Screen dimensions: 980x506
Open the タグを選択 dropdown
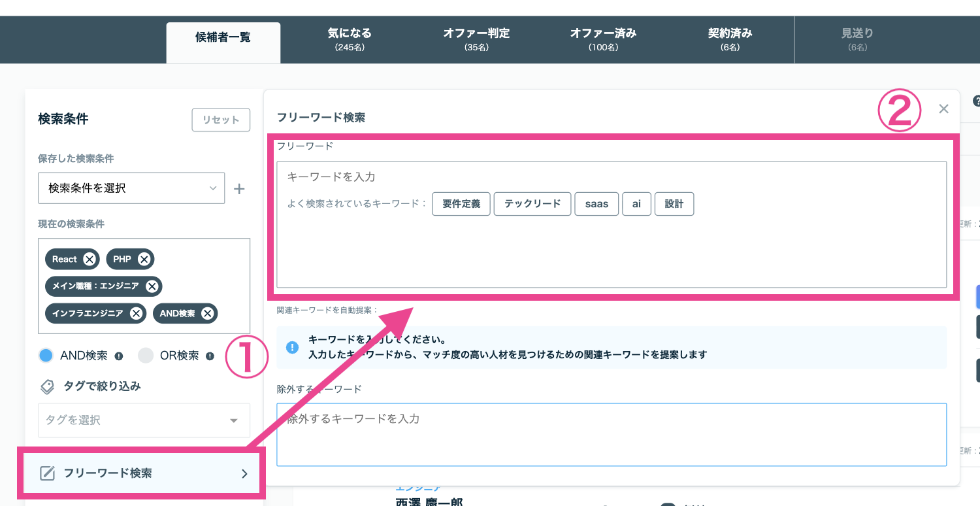(x=144, y=420)
